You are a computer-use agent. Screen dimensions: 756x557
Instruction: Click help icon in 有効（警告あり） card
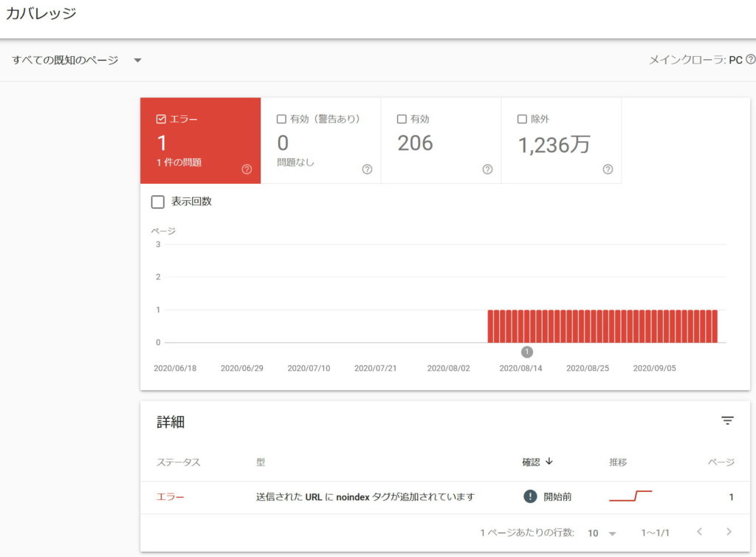click(x=367, y=169)
